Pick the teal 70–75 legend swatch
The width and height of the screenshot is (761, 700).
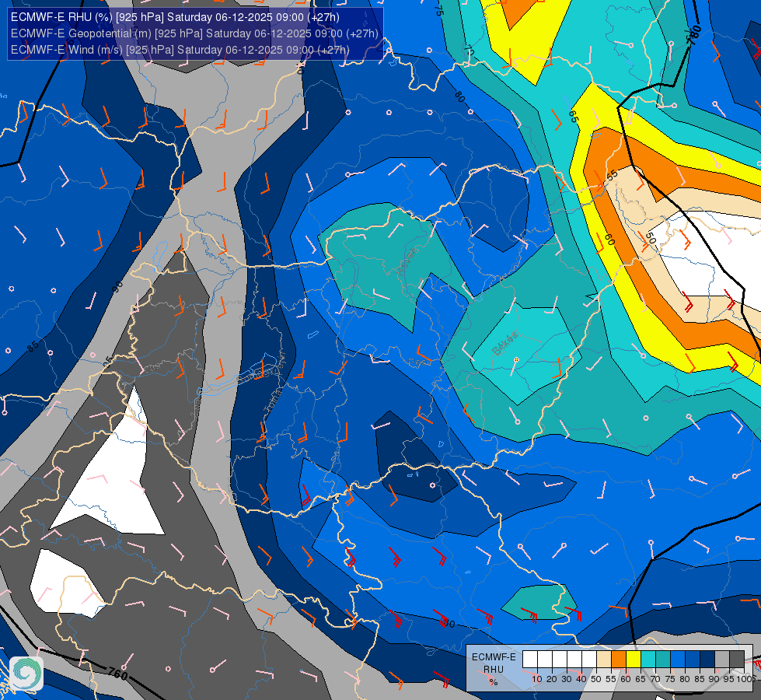(663, 660)
